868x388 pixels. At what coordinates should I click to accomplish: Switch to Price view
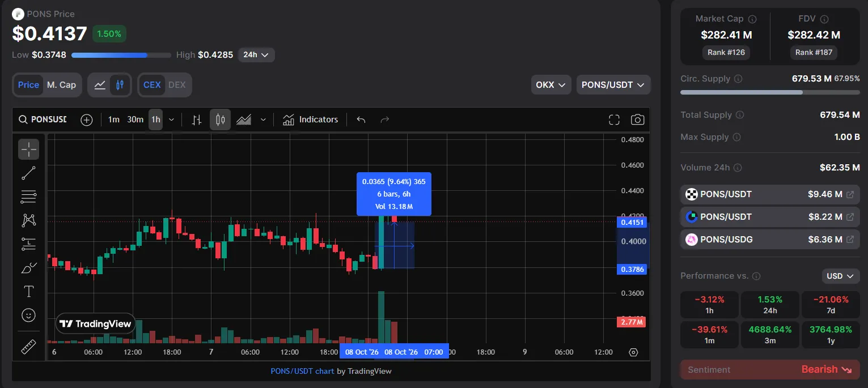pyautogui.click(x=28, y=85)
